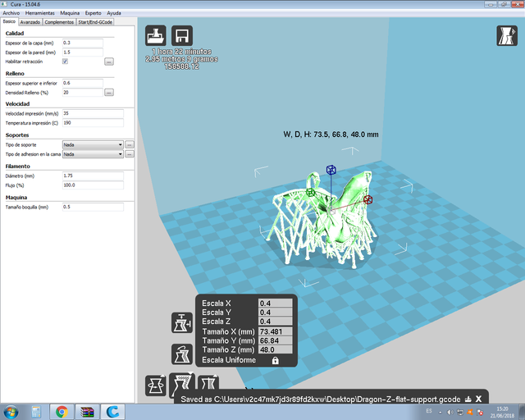
Task: Click the Tamaño Y (mm) field
Action: point(276,340)
